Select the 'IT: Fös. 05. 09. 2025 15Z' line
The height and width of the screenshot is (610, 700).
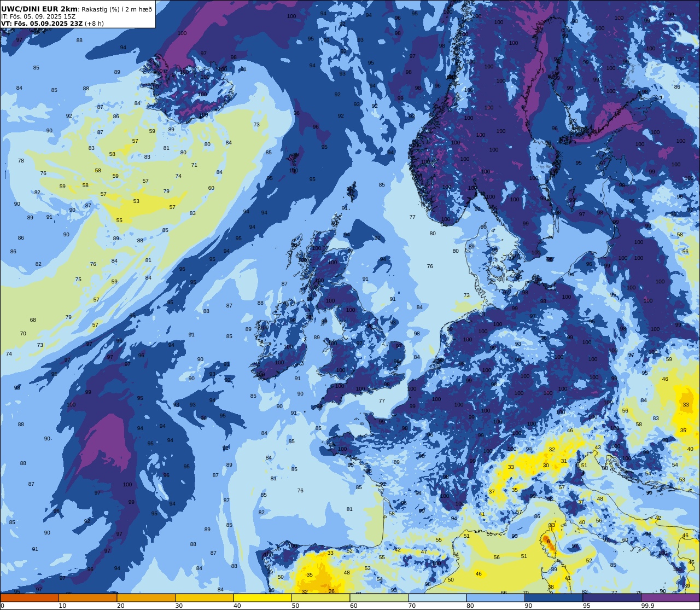tap(38, 16)
